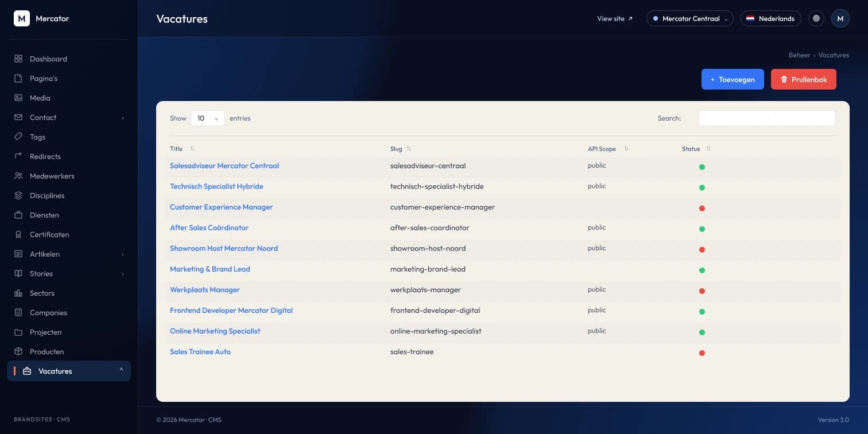868x434 pixels.
Task: Open the Mercator Centraal site switcher
Action: click(x=689, y=18)
